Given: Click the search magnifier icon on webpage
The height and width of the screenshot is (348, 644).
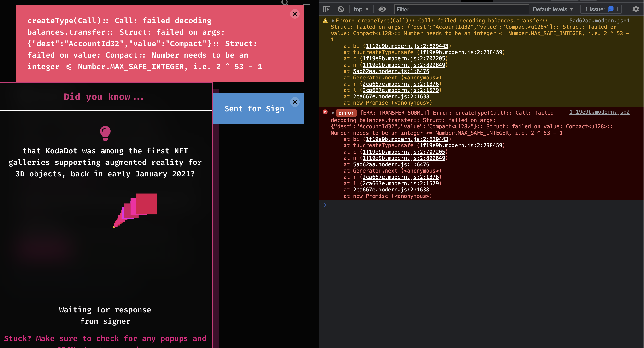Looking at the screenshot, I should 285,3.
